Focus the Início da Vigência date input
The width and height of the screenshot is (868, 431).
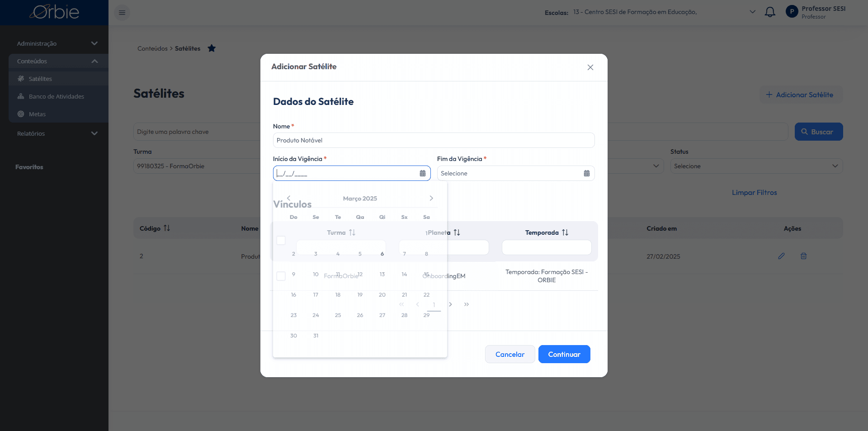351,173
